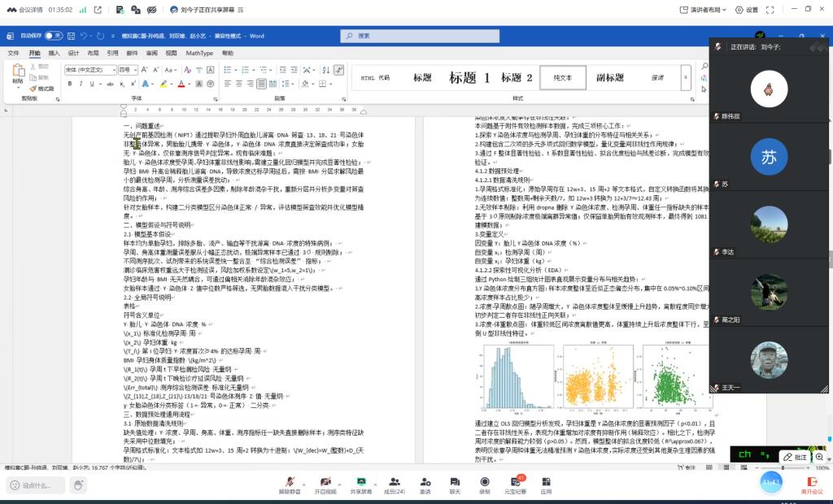This screenshot has width=833, height=504.
Task: Turn on camera via 开启视频
Action: click(325, 485)
